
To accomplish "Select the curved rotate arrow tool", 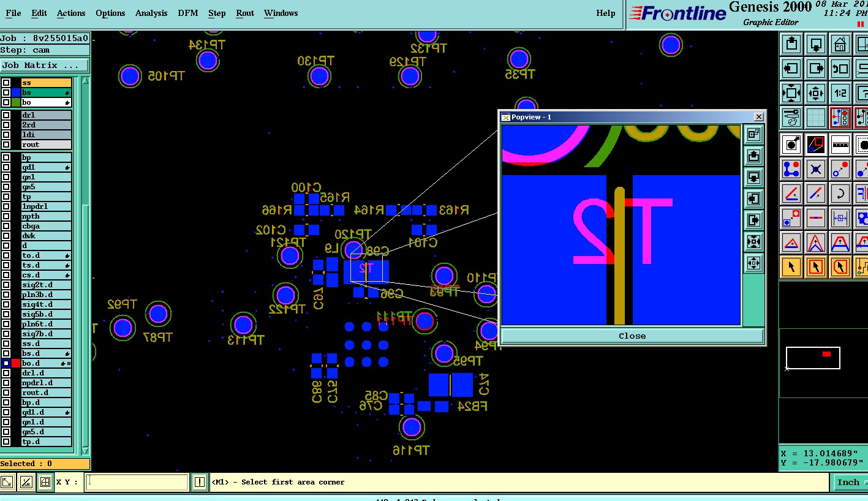I will pyautogui.click(x=840, y=194).
